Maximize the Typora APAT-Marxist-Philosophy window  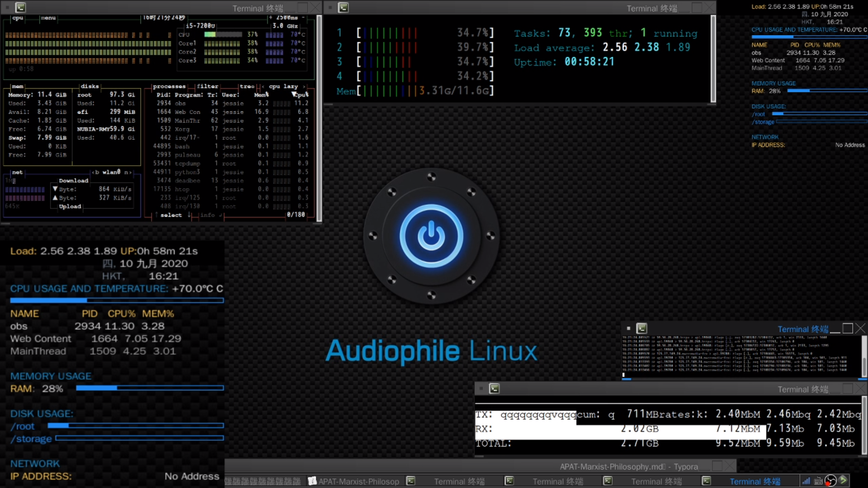click(x=717, y=466)
